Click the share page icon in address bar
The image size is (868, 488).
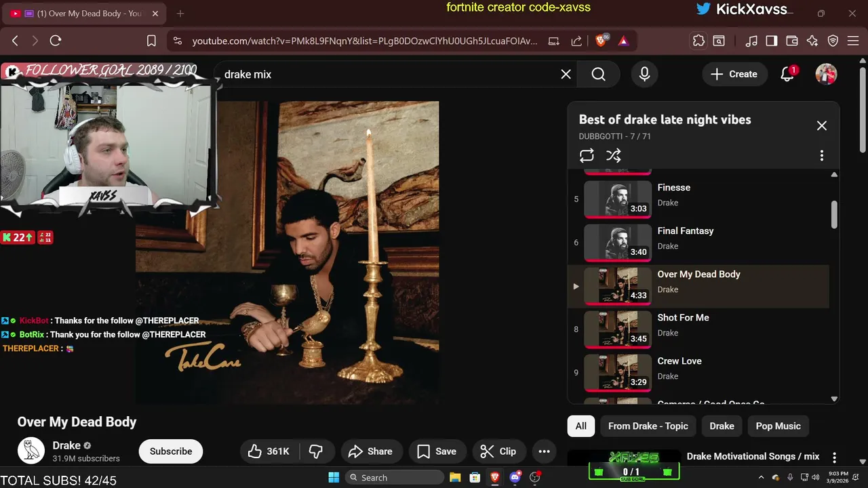pyautogui.click(x=576, y=41)
